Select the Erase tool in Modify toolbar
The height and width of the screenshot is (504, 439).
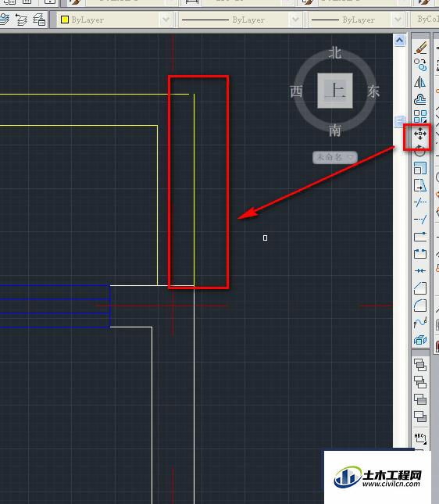coord(420,48)
